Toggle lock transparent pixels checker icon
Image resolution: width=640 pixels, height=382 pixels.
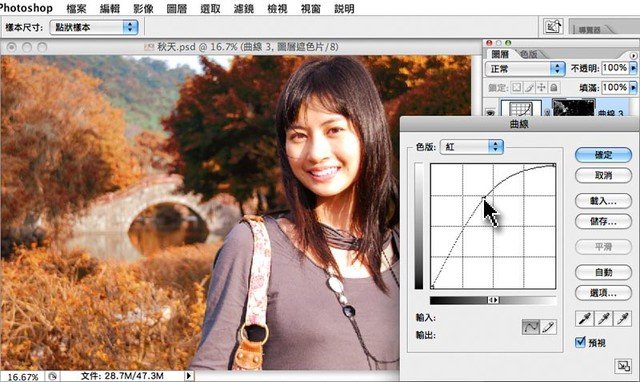click(517, 88)
